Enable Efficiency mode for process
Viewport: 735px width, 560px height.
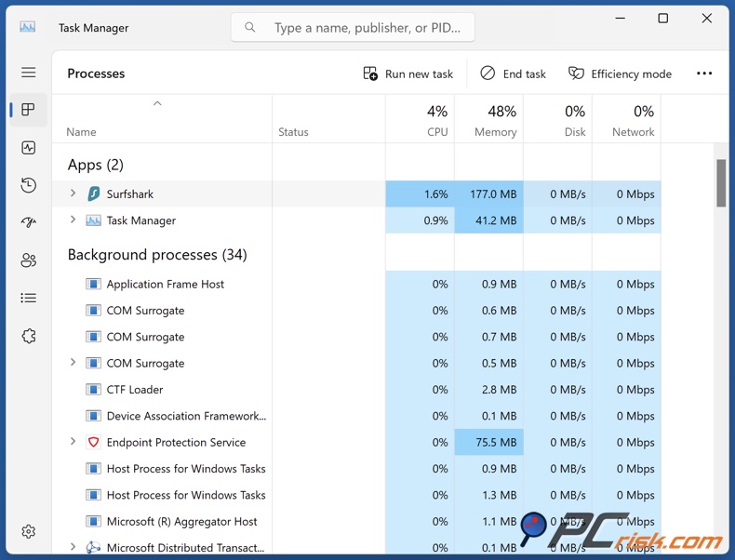pos(620,73)
